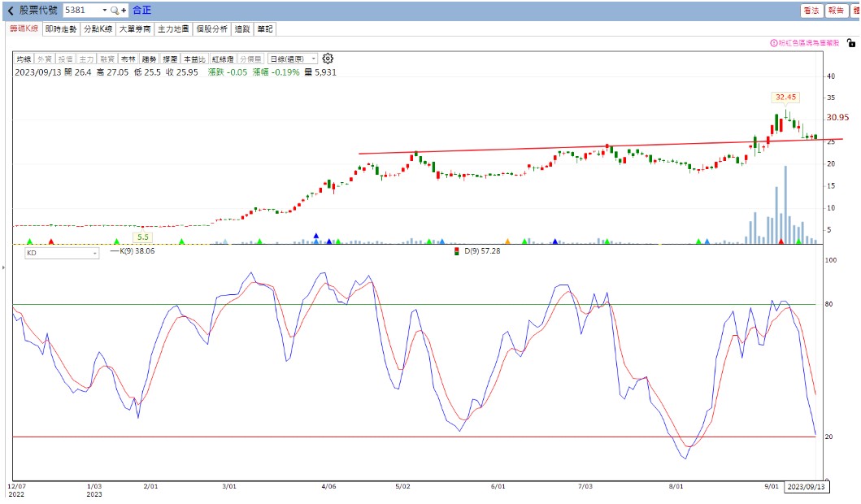Click the K(9) 38.06 legend

click(x=133, y=251)
